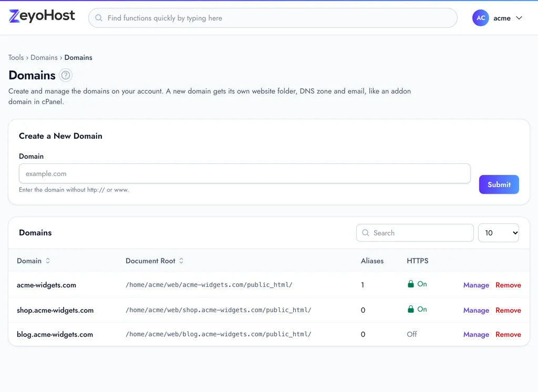Click document root path of shop.acme-widgets.com
Image resolution: width=538 pixels, height=392 pixels.
coord(219,310)
